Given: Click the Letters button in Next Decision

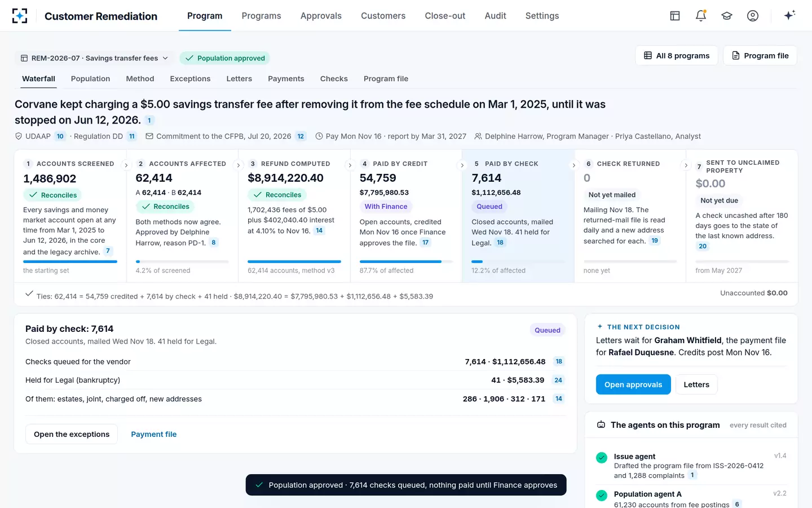Looking at the screenshot, I should 696,384.
